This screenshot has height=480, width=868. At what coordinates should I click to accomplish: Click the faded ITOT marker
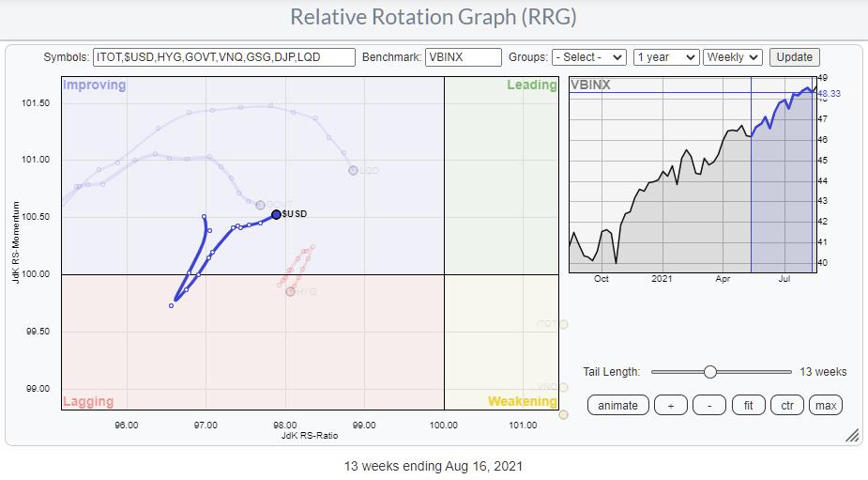pos(563,324)
